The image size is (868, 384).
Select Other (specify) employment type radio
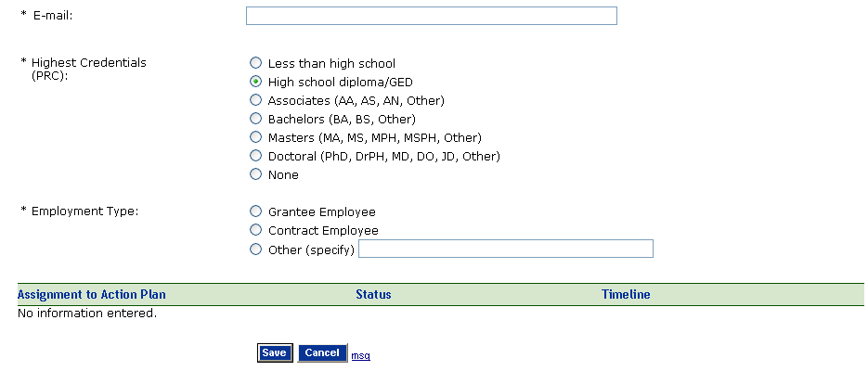click(x=256, y=249)
